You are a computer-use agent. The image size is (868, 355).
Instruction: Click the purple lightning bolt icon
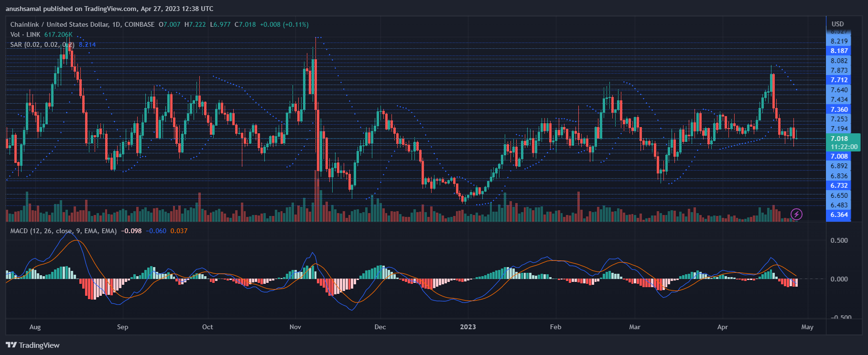pos(796,214)
